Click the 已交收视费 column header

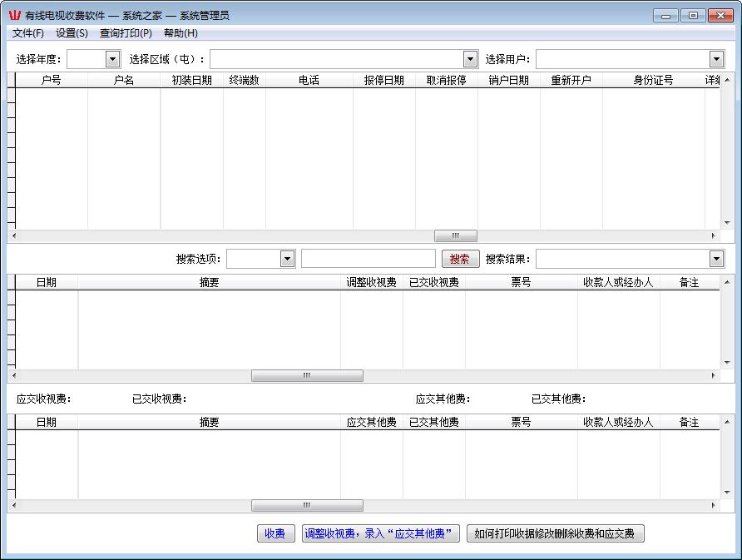tap(434, 283)
